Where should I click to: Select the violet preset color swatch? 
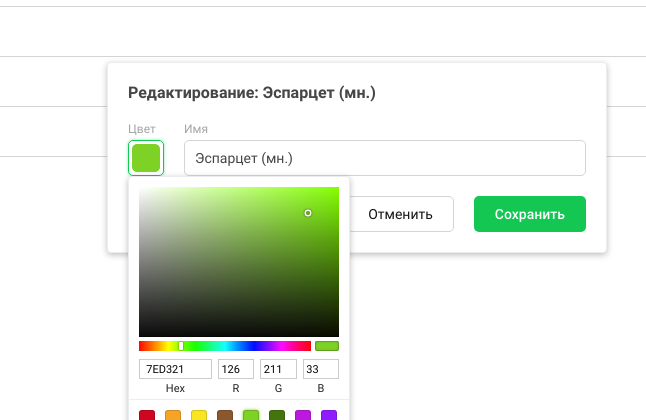point(329,415)
